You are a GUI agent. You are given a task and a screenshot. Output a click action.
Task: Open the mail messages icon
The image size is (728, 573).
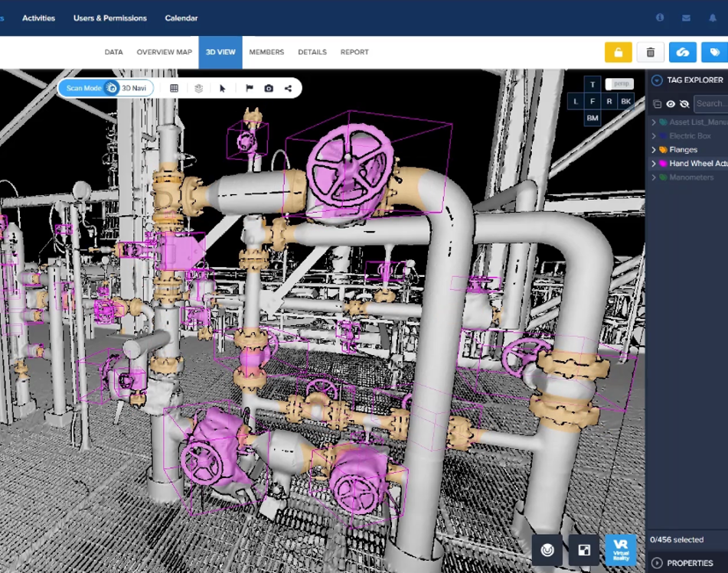point(686,18)
